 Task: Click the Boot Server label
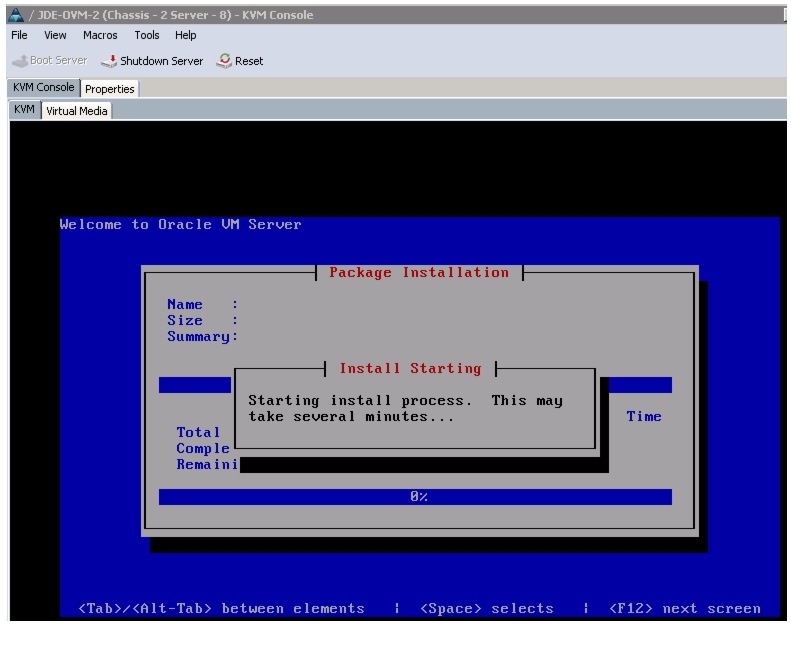click(59, 61)
